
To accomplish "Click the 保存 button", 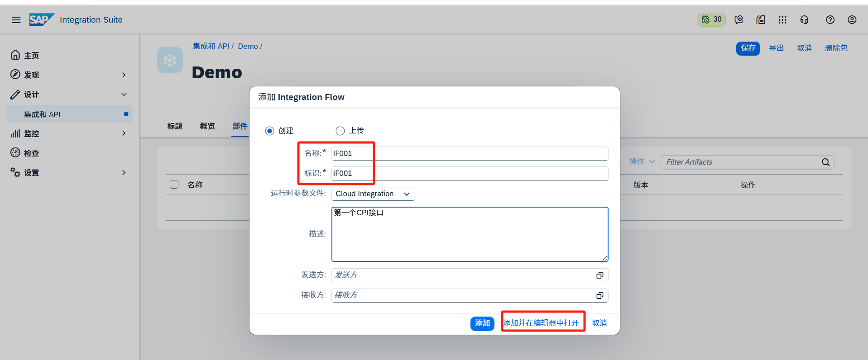I will (x=748, y=48).
